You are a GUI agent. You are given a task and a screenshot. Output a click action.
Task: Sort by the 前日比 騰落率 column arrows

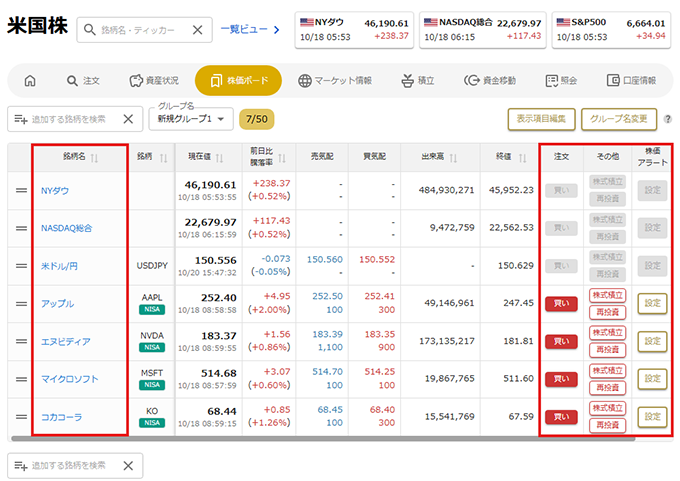tap(282, 158)
